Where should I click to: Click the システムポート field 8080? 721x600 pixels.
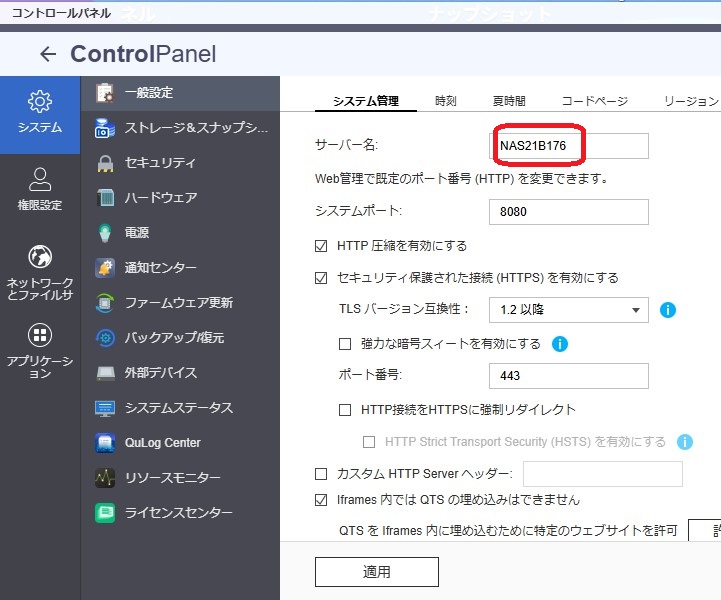pyautogui.click(x=569, y=212)
